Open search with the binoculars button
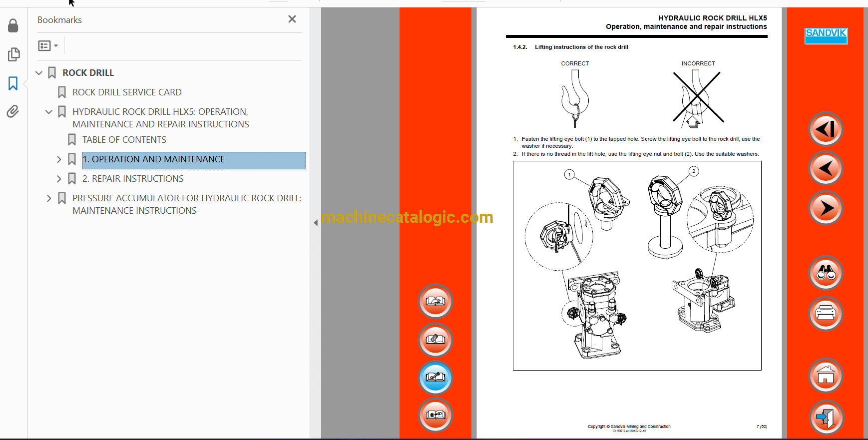The width and height of the screenshot is (868, 440). (826, 273)
